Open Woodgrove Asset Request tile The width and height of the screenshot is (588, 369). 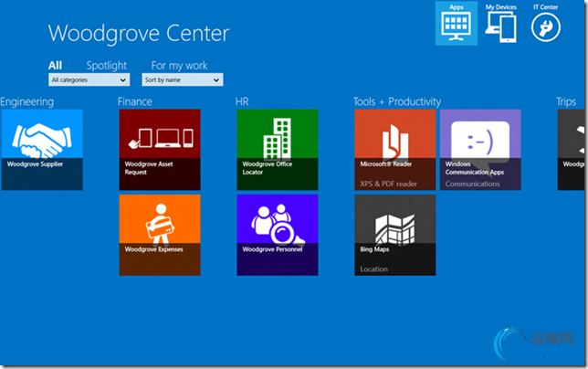(160, 150)
